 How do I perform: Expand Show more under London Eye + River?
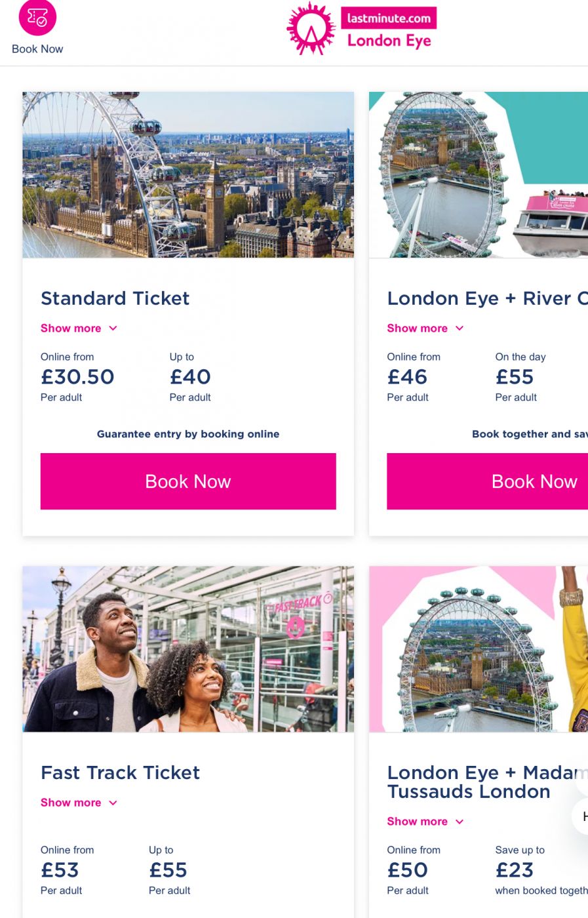(417, 329)
